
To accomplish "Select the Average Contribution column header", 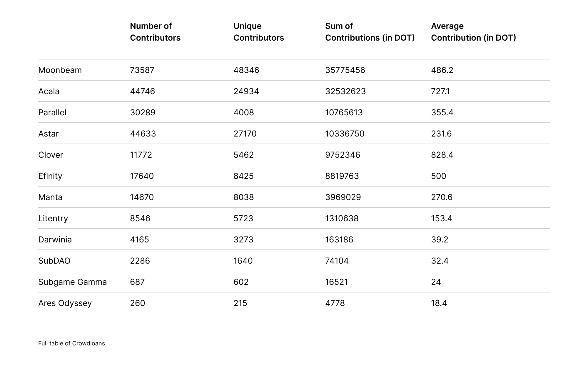I will coord(473,32).
